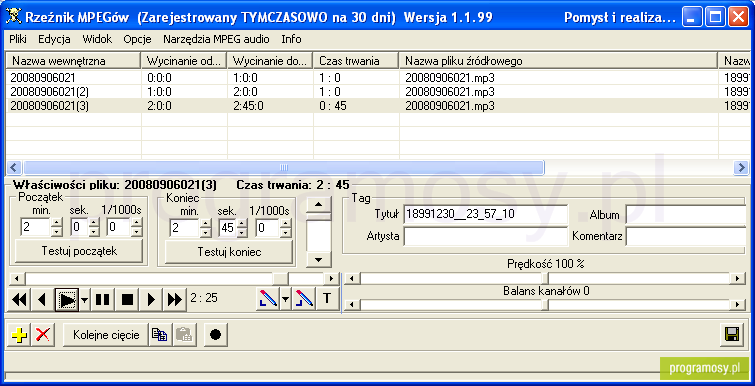Click the Prędkość speed slider handle

(545, 278)
